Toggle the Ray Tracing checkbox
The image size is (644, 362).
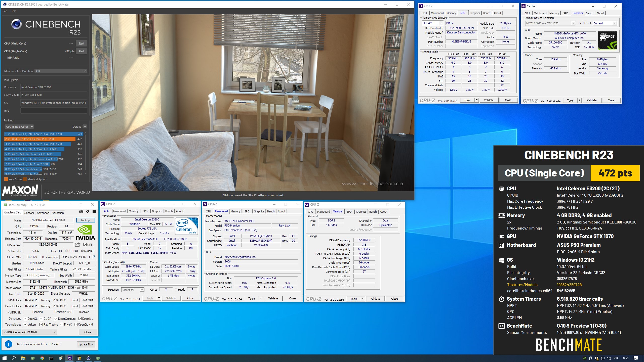pos(41,325)
